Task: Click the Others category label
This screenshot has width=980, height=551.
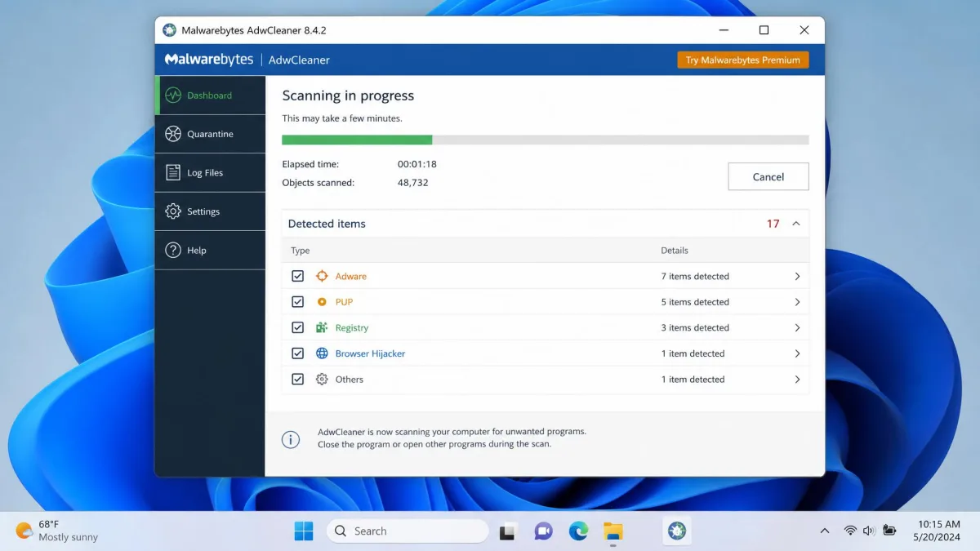Action: pos(350,380)
